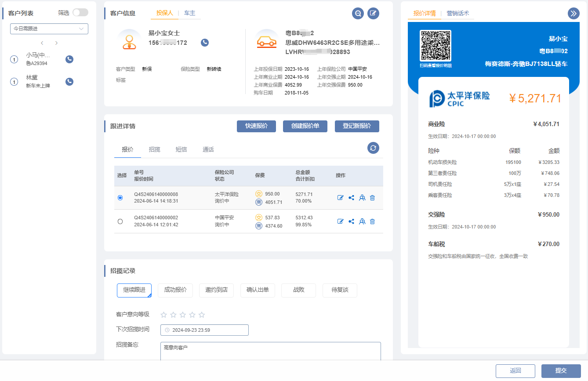Set intention level to two stars
This screenshot has width=588, height=381.
click(x=173, y=315)
